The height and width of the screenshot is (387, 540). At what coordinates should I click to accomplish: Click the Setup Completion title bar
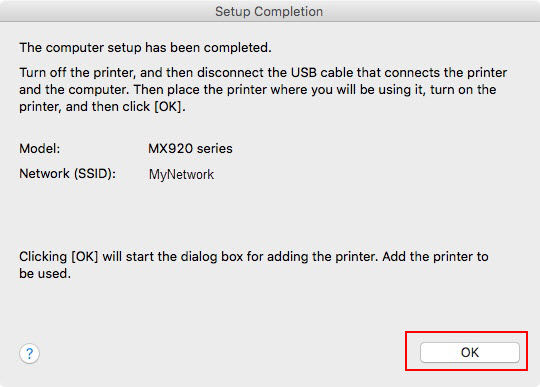[x=269, y=11]
